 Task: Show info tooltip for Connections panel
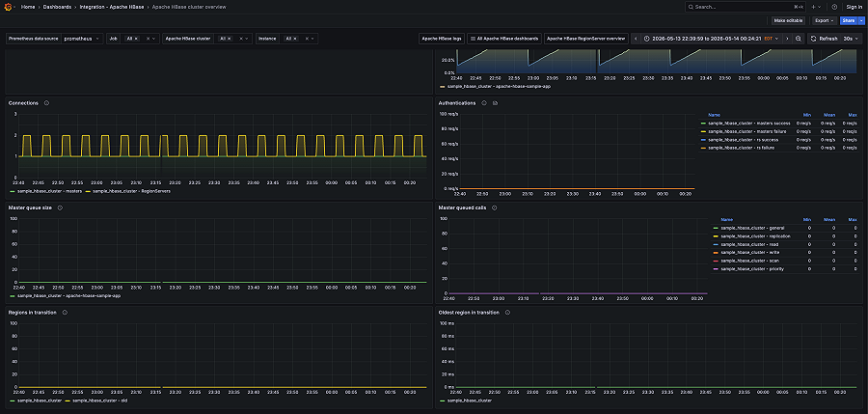pos(46,103)
